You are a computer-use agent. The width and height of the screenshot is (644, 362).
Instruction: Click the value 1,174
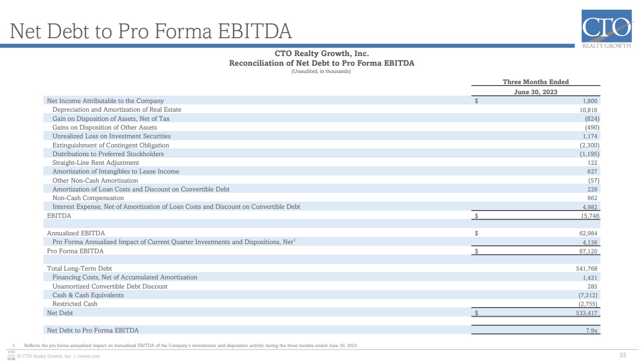590,136
